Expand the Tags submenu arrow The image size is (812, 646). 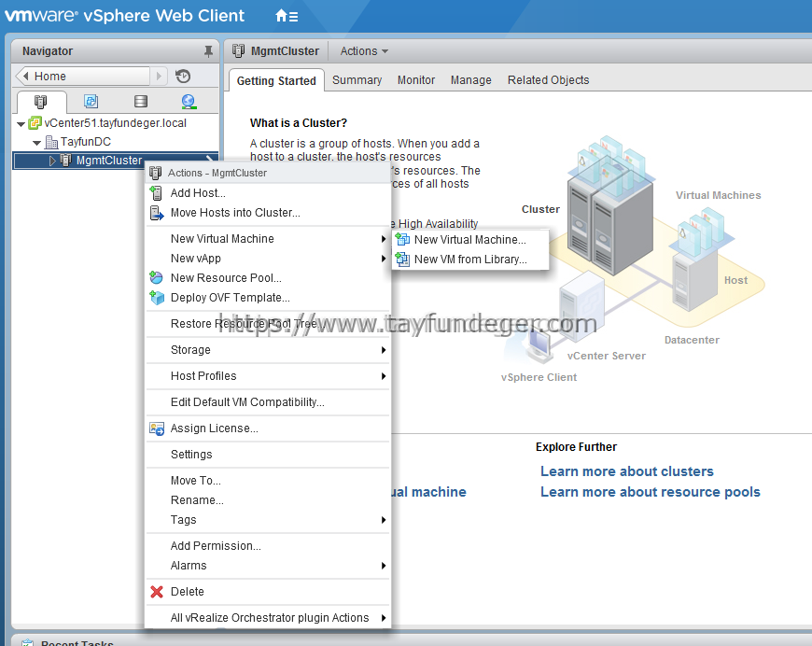(384, 520)
